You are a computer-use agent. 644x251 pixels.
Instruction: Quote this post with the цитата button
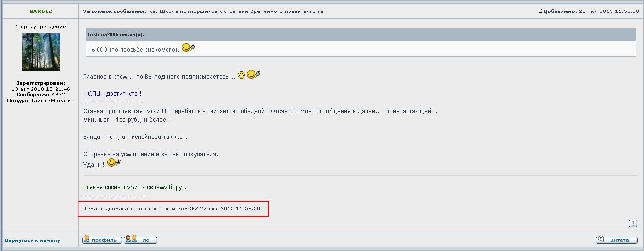pos(616,240)
